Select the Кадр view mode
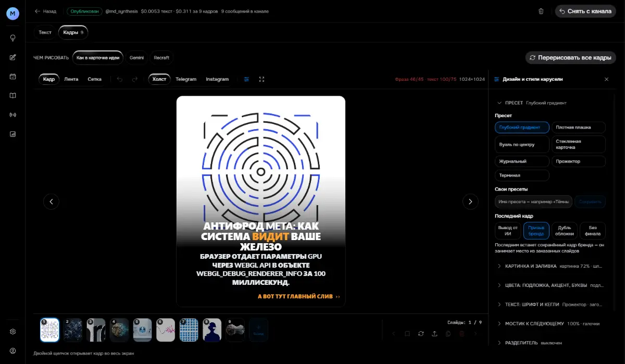 pyautogui.click(x=49, y=79)
